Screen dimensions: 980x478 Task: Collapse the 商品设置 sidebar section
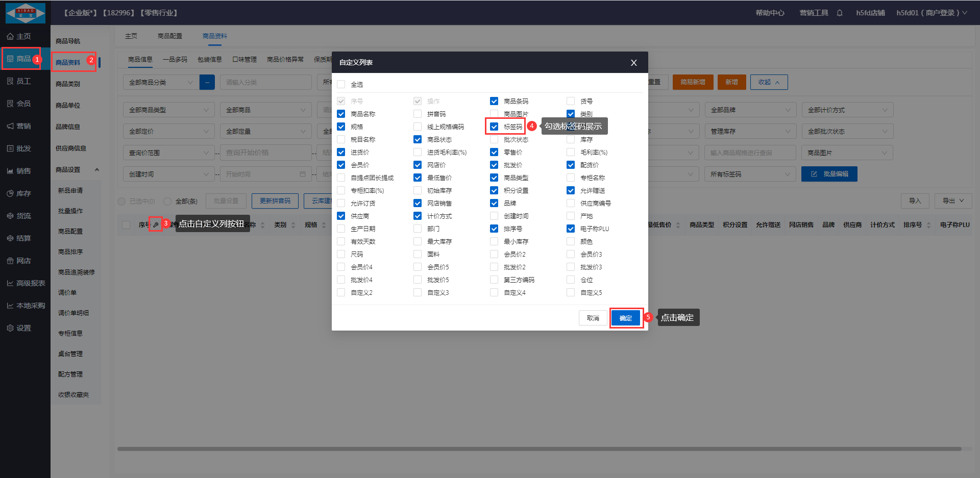pos(96,170)
